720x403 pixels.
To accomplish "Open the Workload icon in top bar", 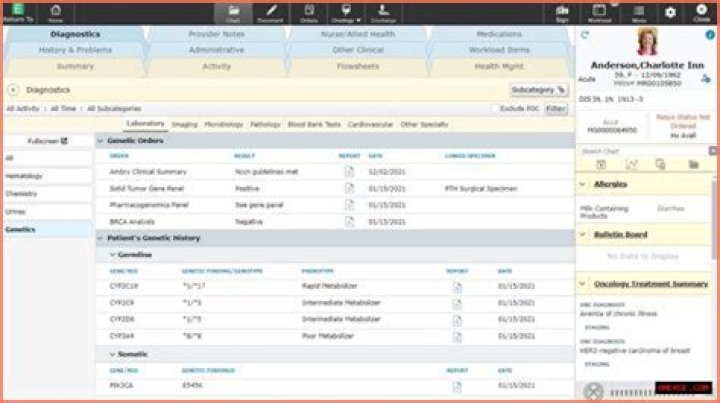I will click(x=599, y=13).
